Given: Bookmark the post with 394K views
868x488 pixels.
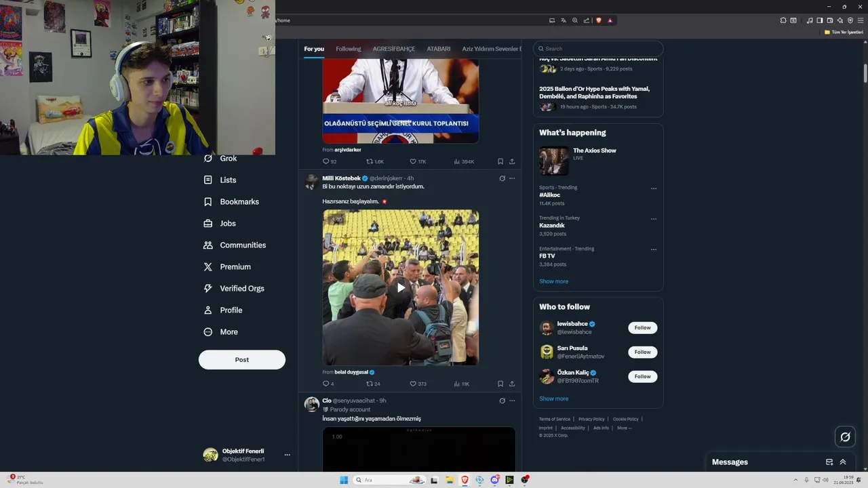Looking at the screenshot, I should coord(500,161).
